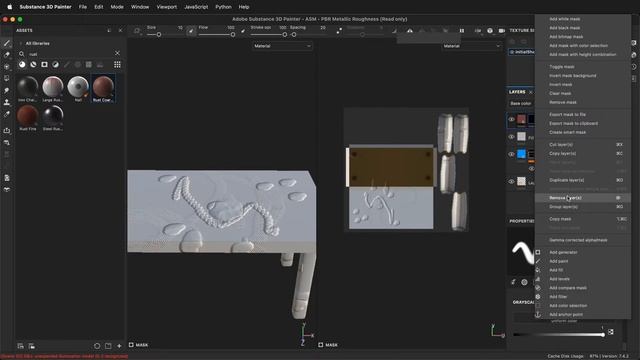Screen dimensions: 640x360
Task: Click the Size slider handle
Action: pos(159,35)
